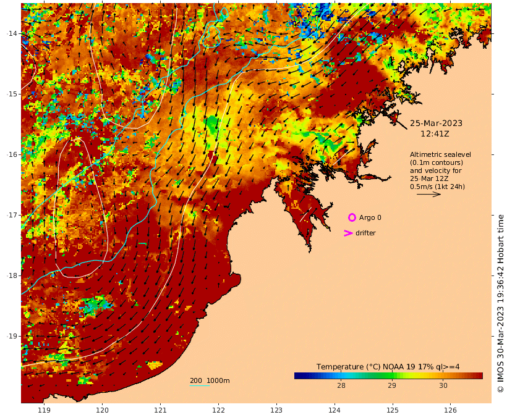The height and width of the screenshot is (420, 507).
Task: Click the latitude axis label '-14'
Action: coord(12,33)
